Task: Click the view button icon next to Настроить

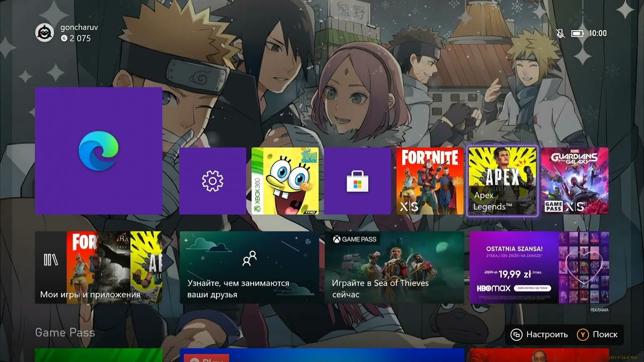Action: click(x=516, y=334)
